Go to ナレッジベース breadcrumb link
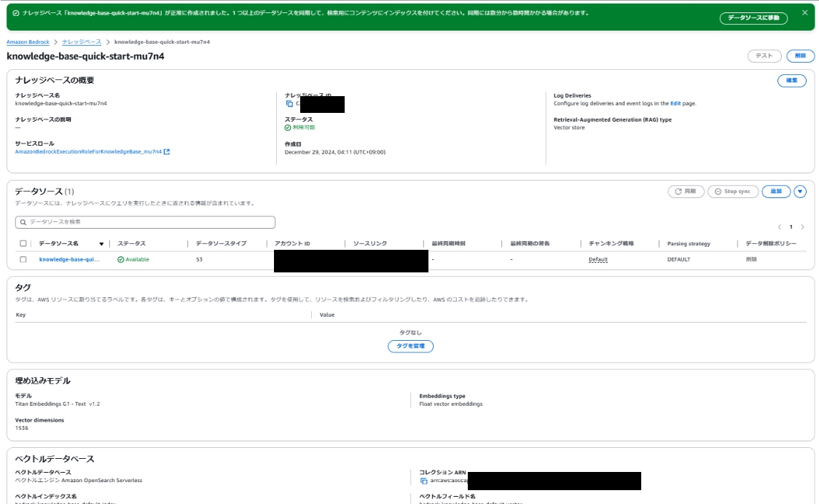Screen dimensions: 819x504 [x=82, y=42]
